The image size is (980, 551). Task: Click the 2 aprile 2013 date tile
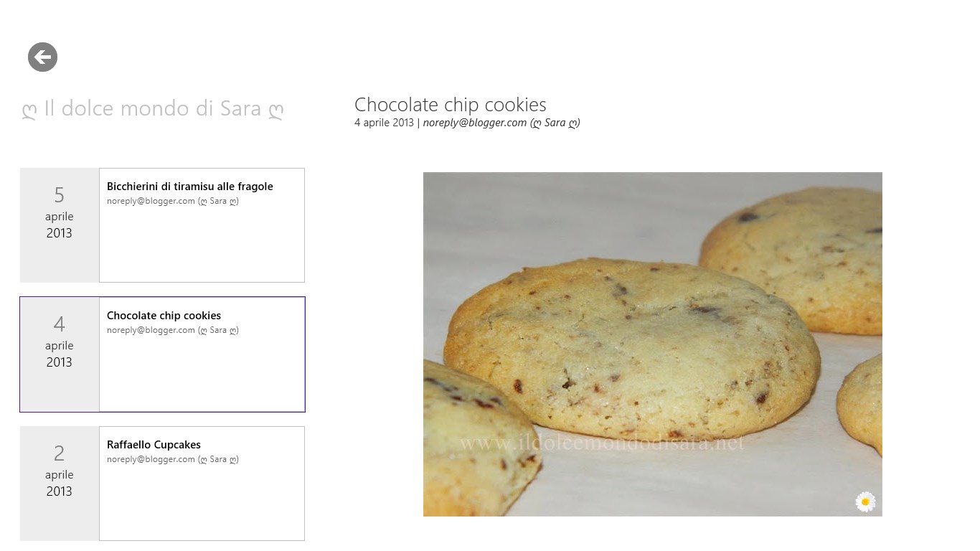[60, 484]
